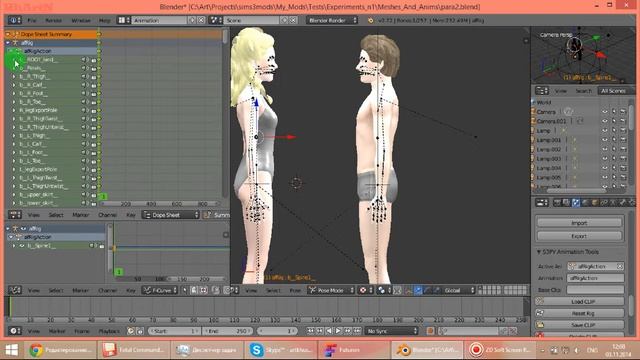
Task: Set the End frame field
Action: (227, 331)
